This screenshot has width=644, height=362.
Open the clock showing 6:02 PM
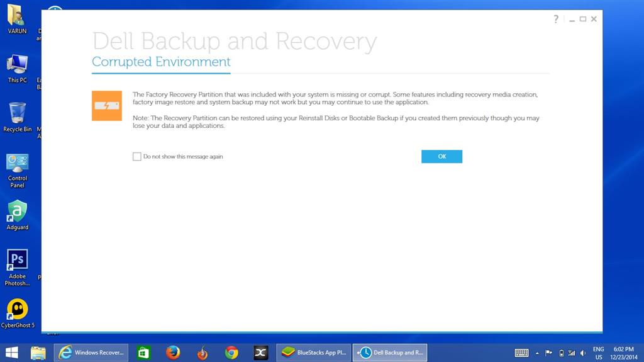pyautogui.click(x=623, y=353)
